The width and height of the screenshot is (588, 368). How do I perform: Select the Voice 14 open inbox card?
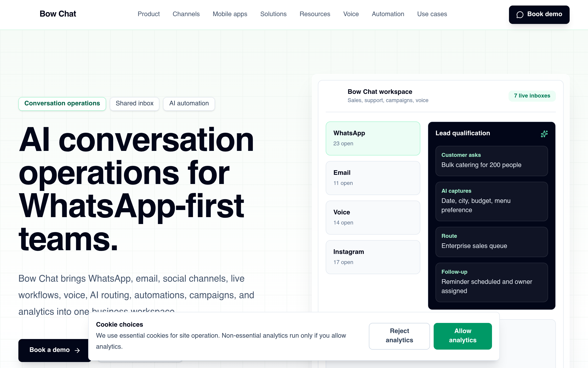(x=373, y=217)
